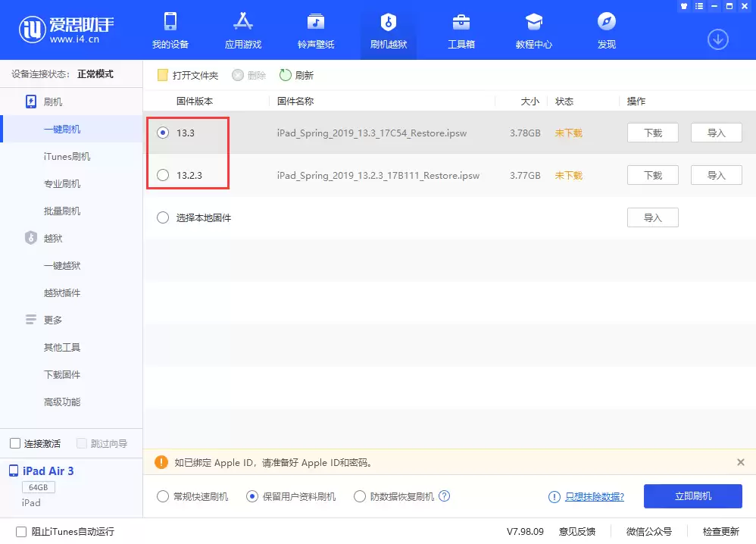Click the skin shirt icon in title bar
The image size is (756, 544).
pos(684,6)
